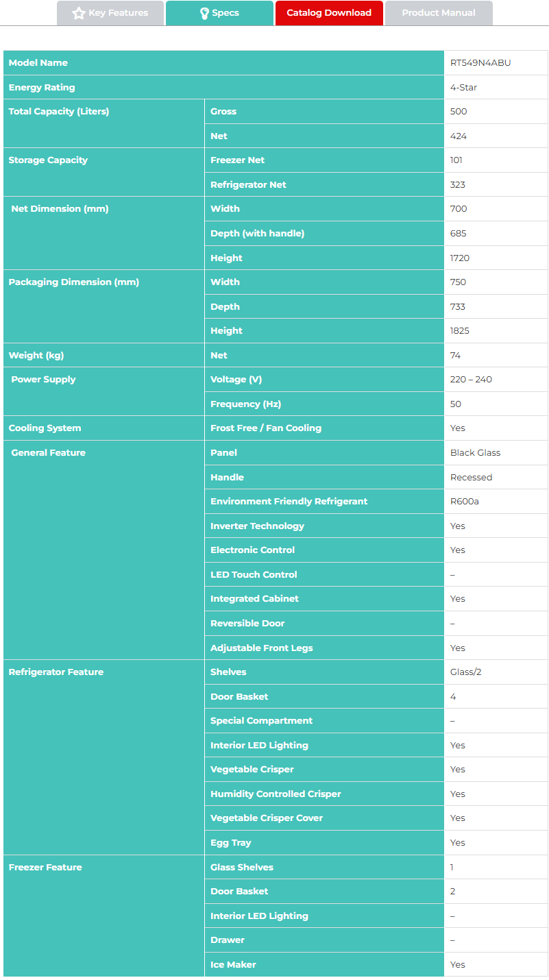Click the Freezer Feature section header
549x980 pixels.
point(45,868)
